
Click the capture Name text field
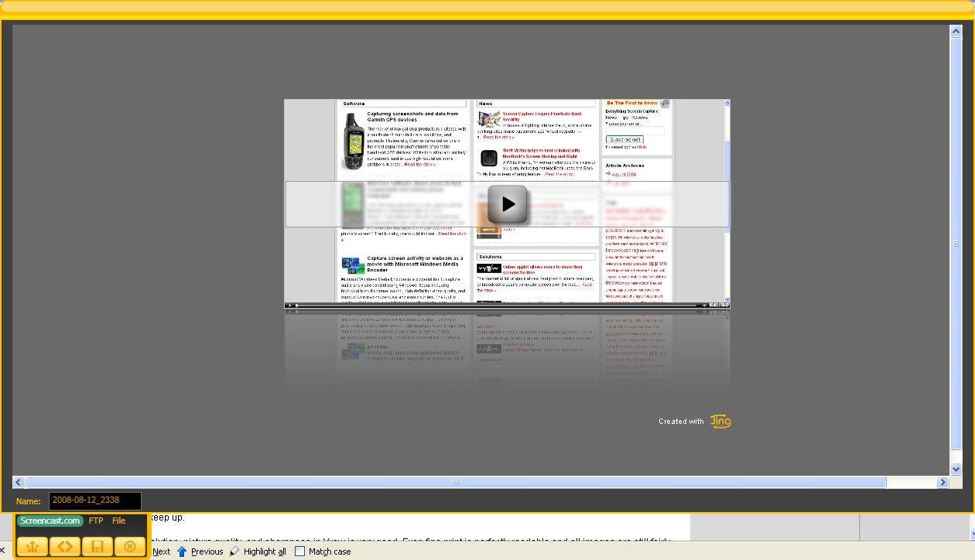pyautogui.click(x=95, y=500)
